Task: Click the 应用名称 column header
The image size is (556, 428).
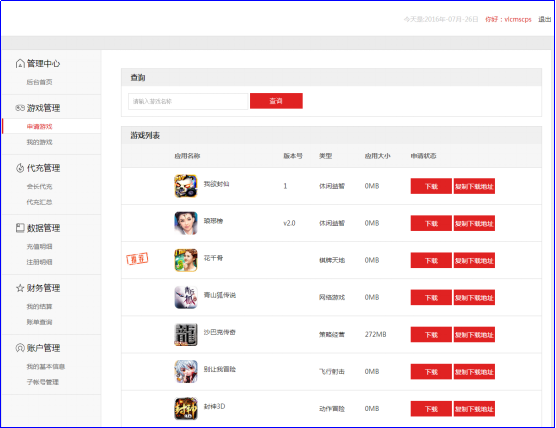Action: [x=187, y=156]
